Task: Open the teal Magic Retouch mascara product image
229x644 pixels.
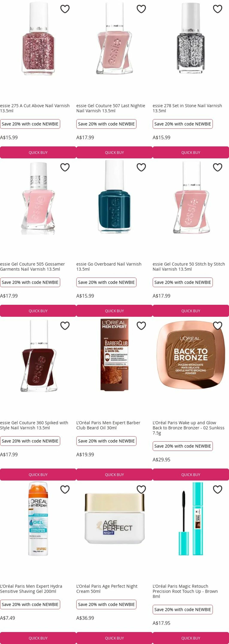Action: (191, 519)
